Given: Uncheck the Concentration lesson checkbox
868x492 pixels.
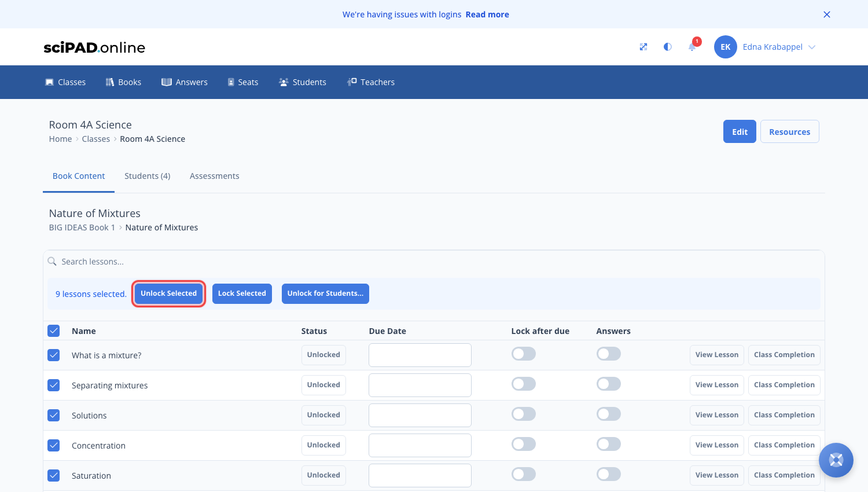Looking at the screenshot, I should pos(54,445).
